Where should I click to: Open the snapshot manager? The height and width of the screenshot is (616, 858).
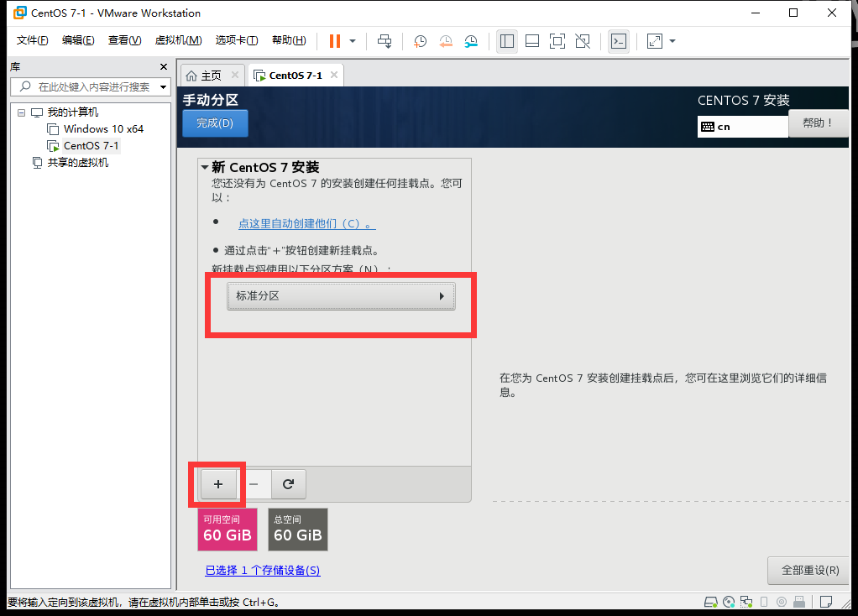click(x=471, y=41)
